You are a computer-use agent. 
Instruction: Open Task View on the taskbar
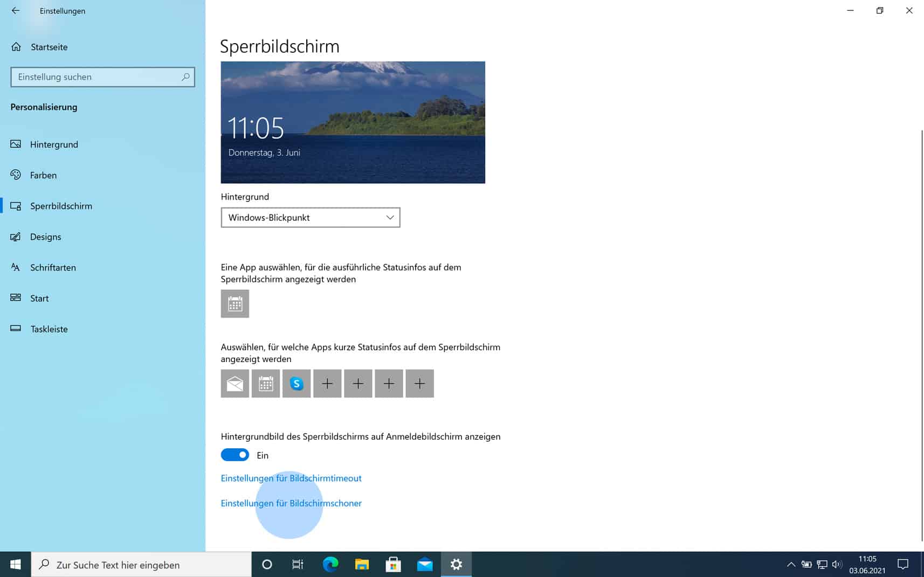click(298, 564)
